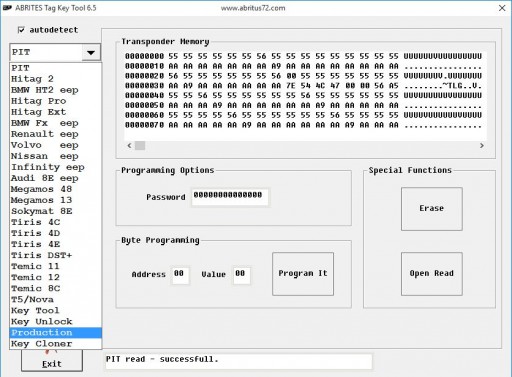Viewport: 512px width, 377px height.
Task: Choose Hitag 2 transponder type
Action: pos(55,79)
